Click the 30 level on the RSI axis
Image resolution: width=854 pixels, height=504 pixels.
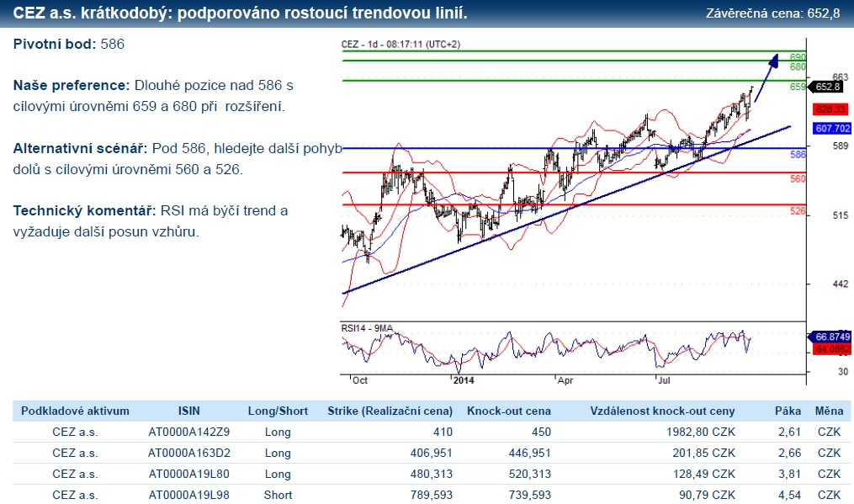pyautogui.click(x=843, y=372)
